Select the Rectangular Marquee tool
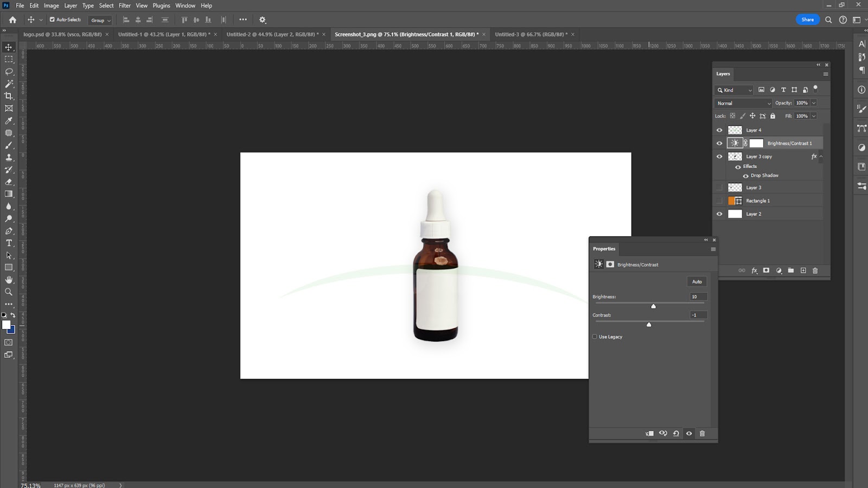This screenshot has height=488, width=868. pyautogui.click(x=9, y=59)
